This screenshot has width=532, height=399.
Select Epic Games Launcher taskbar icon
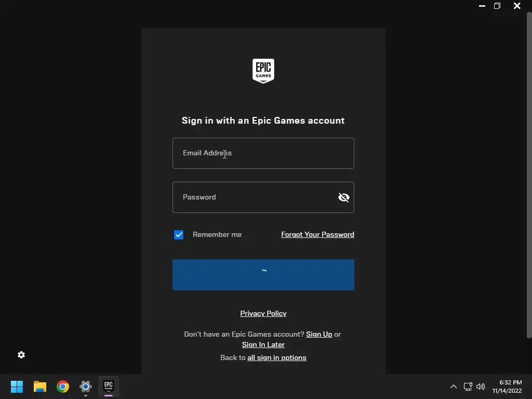click(109, 387)
